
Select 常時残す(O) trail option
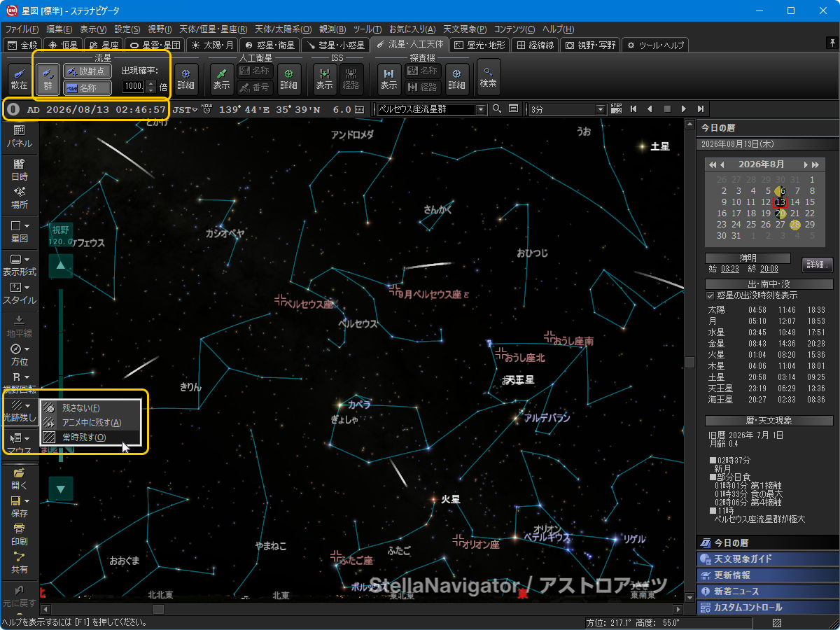(x=91, y=437)
